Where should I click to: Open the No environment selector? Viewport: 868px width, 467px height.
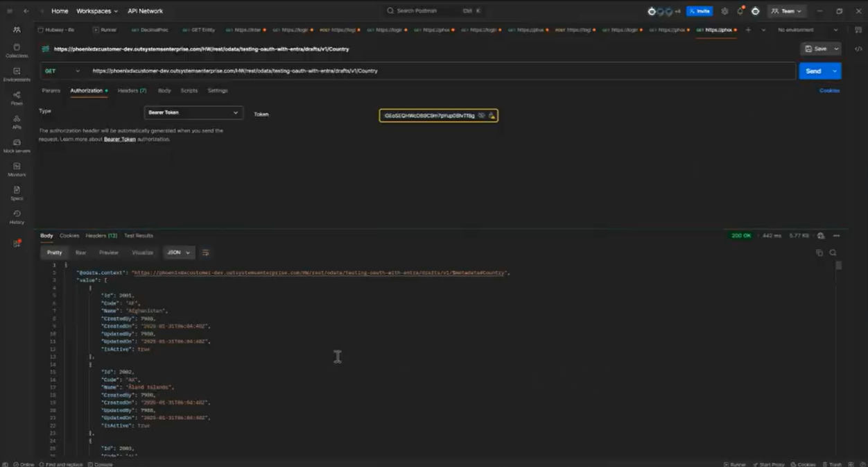pyautogui.click(x=807, y=30)
